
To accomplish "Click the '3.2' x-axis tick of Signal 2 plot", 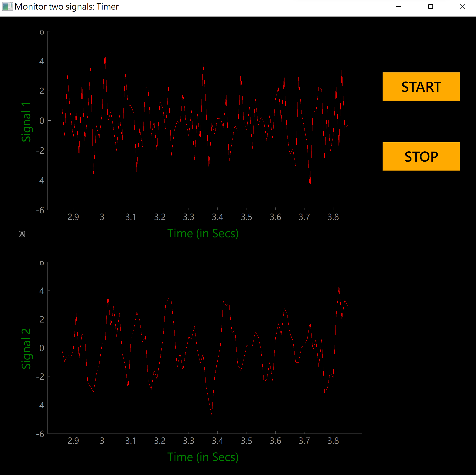I will click(160, 441).
